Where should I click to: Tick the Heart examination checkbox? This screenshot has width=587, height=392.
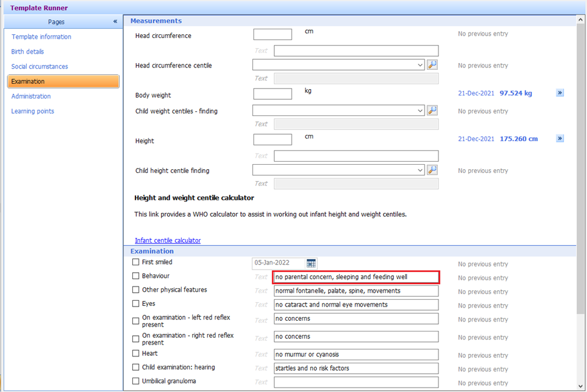(136, 353)
